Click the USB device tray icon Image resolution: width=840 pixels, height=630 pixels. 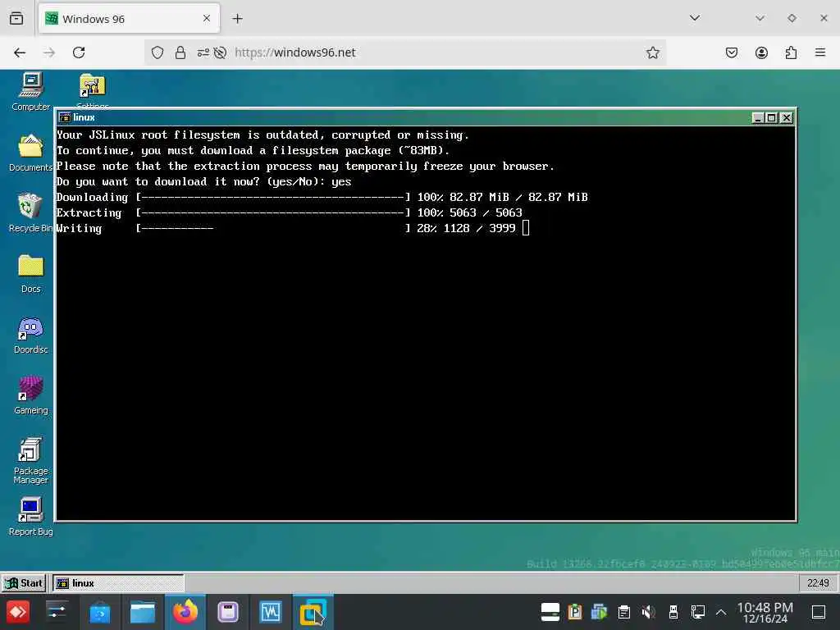[673, 612]
